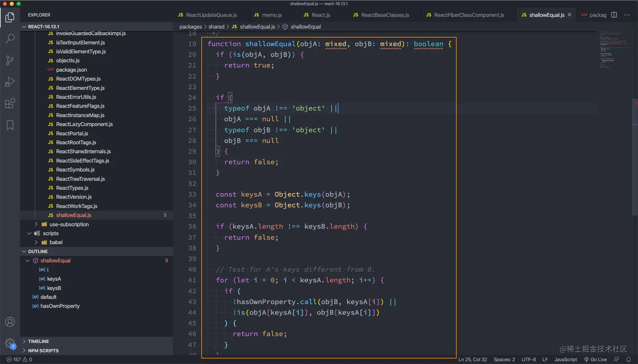Switch to the ReactBaseClasses.js tab
Viewport: 638px width, 364px height.
click(381, 15)
